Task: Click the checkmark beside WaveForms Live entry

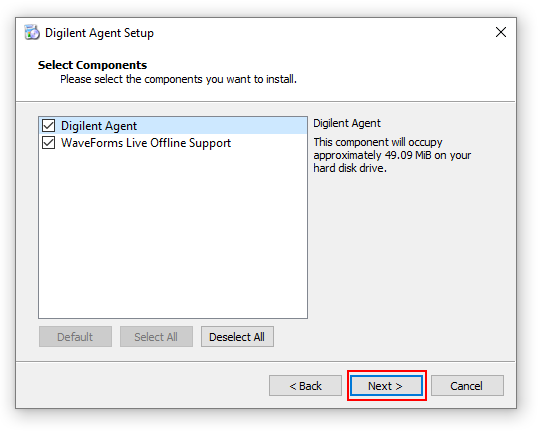Action: point(48,142)
